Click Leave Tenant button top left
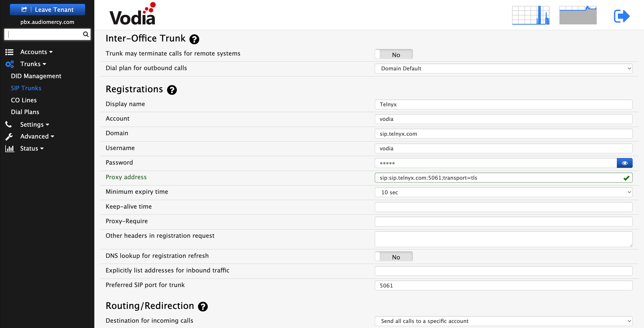The height and width of the screenshot is (328, 644). (x=47, y=9)
